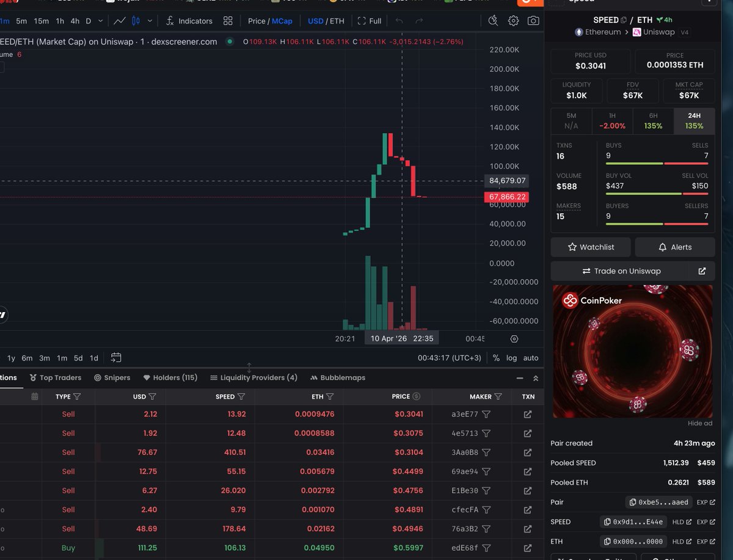This screenshot has height=560, width=733.
Task: Select the D daily interval
Action: [88, 21]
